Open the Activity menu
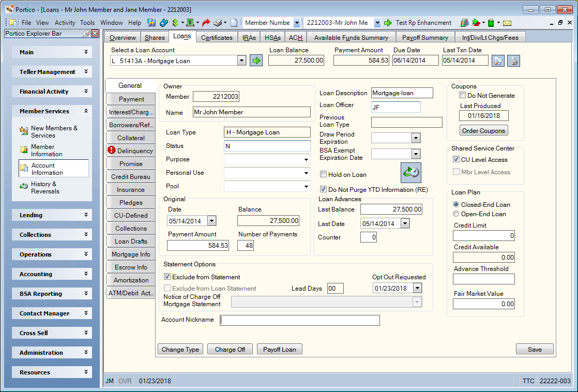 pos(65,22)
